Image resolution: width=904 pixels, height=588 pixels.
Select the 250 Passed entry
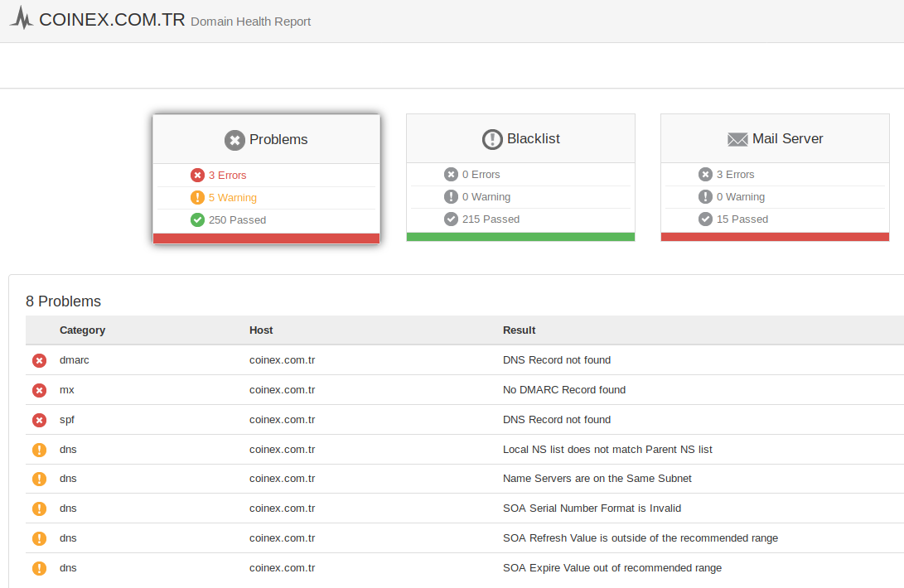237,219
